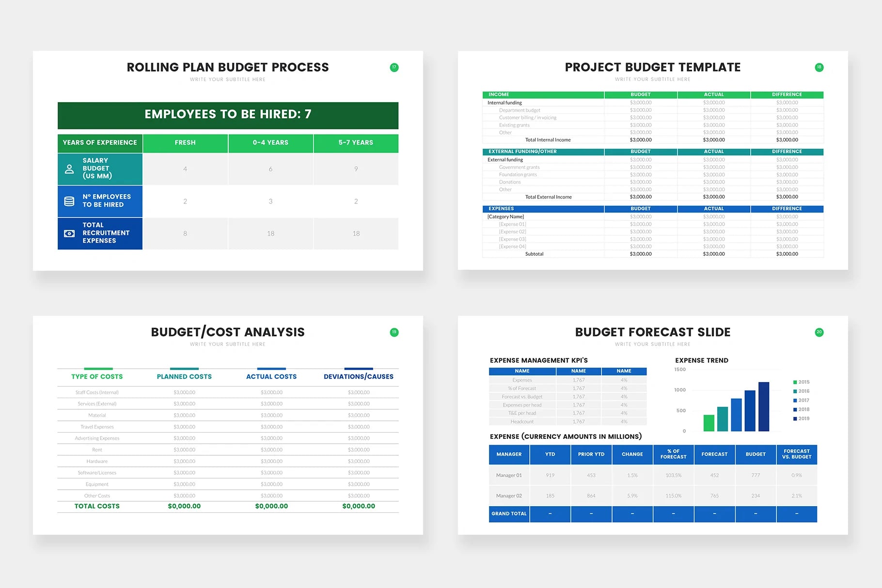Click the Grand Total row label

pyautogui.click(x=509, y=514)
